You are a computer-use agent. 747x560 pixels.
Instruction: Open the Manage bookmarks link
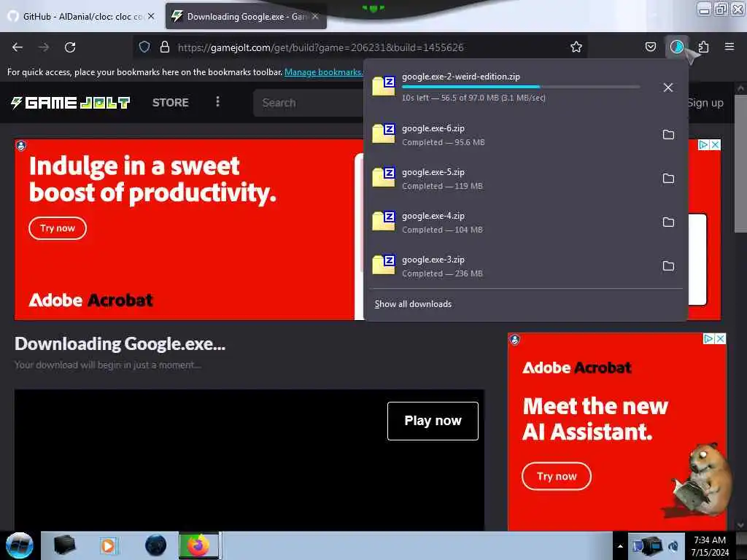323,72
